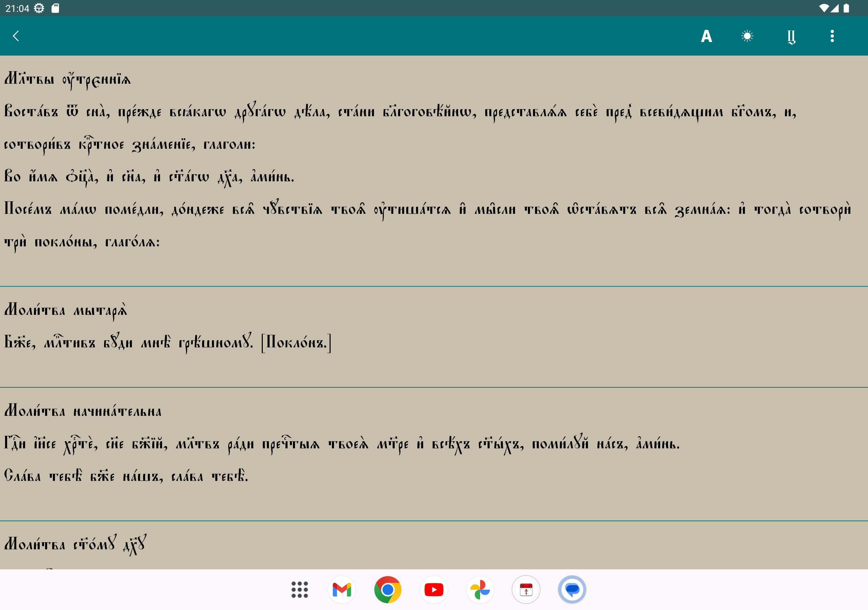Image resolution: width=868 pixels, height=610 pixels.
Task: Tap the bracketed bow instruction text
Action: tap(296, 342)
